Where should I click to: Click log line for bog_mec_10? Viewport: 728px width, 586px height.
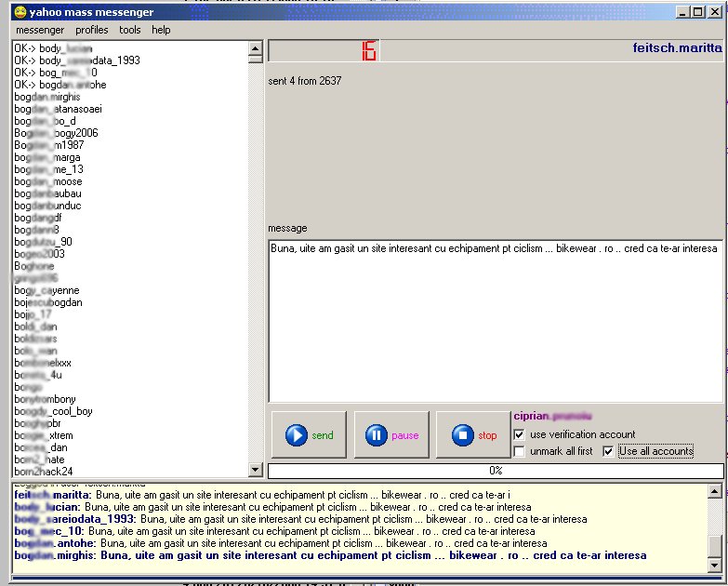274,531
